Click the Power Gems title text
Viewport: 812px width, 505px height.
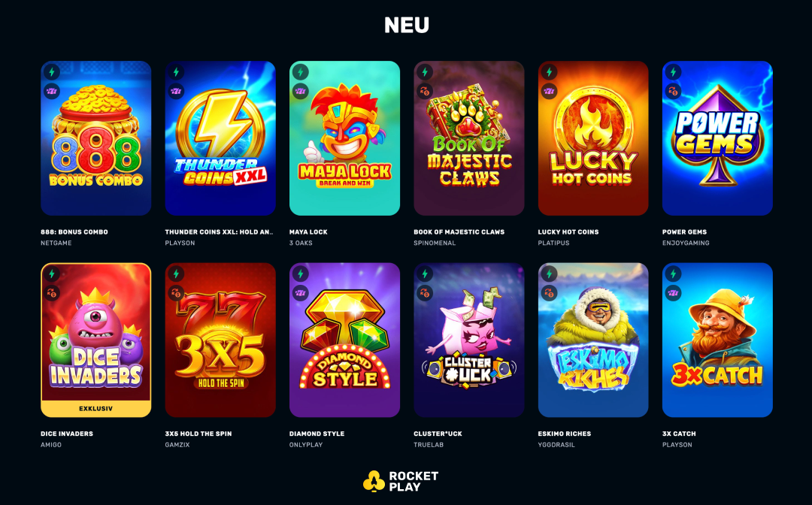coord(684,231)
